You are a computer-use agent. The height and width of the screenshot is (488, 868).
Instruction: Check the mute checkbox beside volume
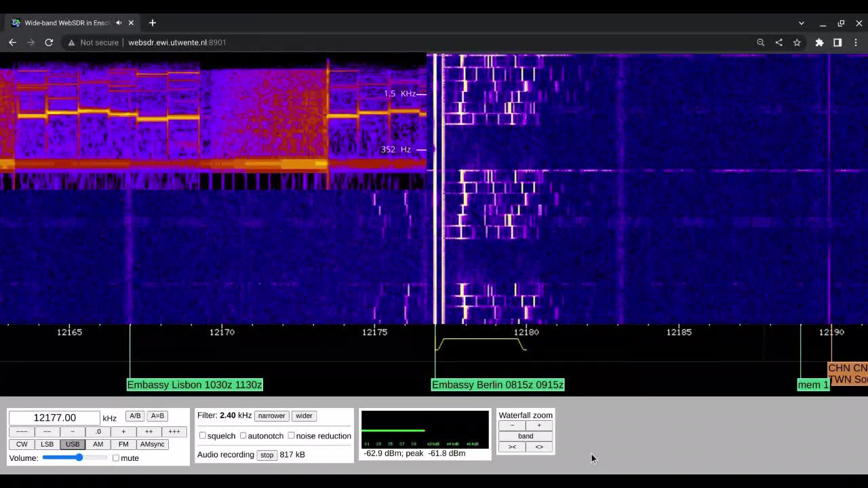tap(116, 458)
